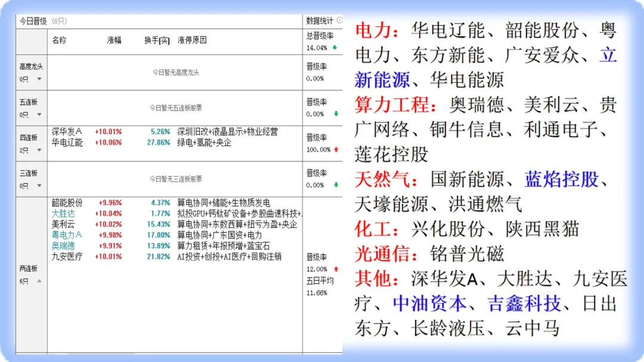
Task: Click the red up arrow next to 100.00%
Action: (336, 150)
